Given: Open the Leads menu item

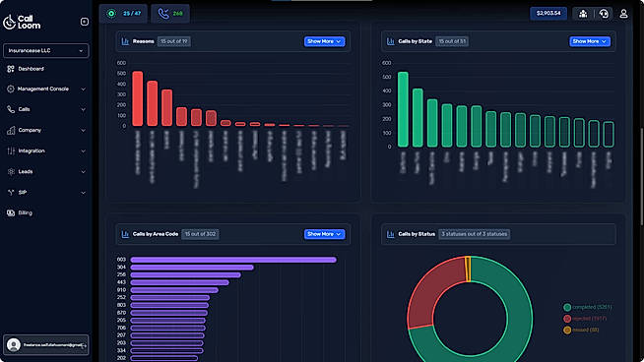Looking at the screenshot, I should pyautogui.click(x=25, y=171).
